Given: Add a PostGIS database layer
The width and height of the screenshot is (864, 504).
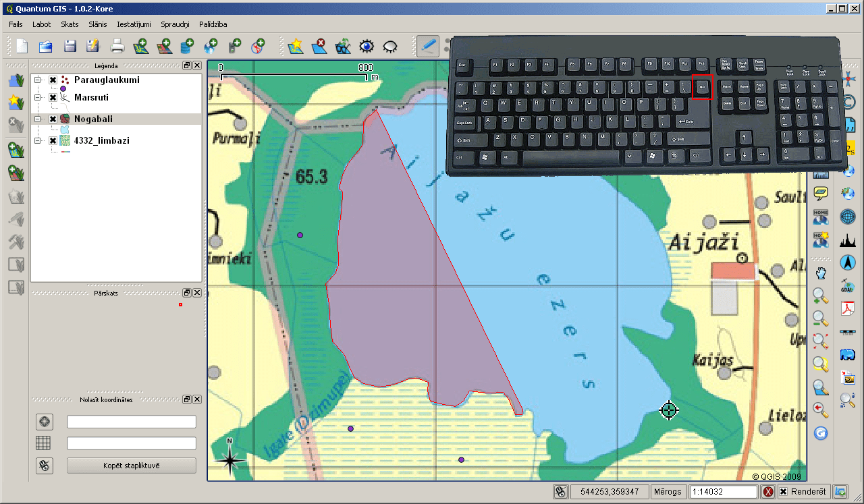Looking at the screenshot, I should (187, 46).
